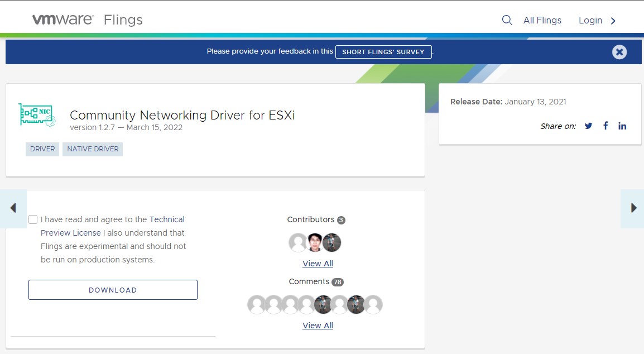644x354 pixels.
Task: Click the Login chevron arrow
Action: [613, 21]
